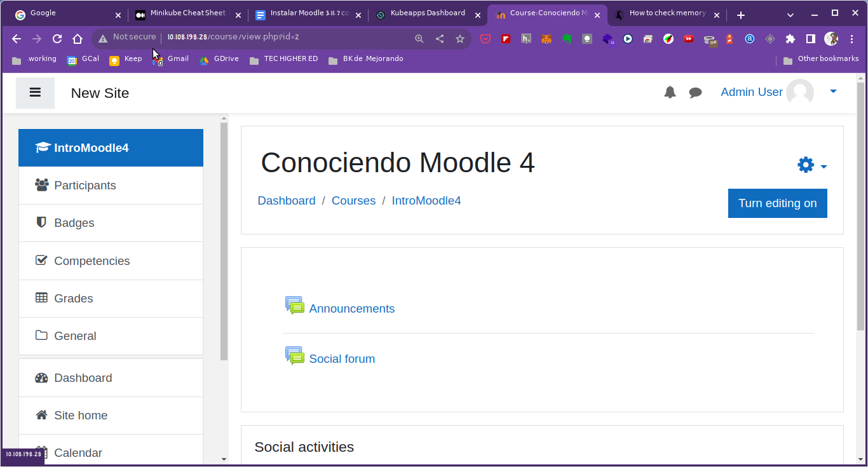
Task: Click the Social forum icon
Action: click(x=295, y=356)
